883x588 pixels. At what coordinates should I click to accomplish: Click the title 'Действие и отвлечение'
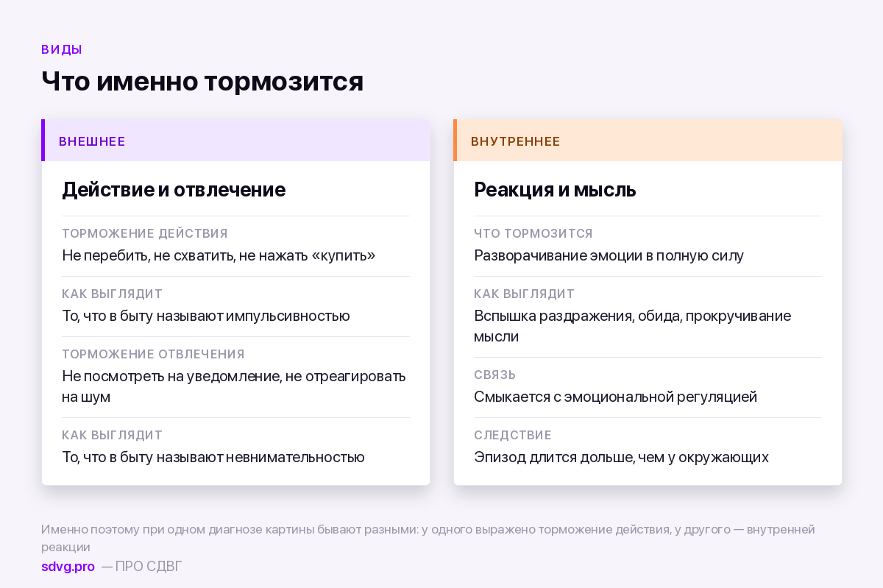(174, 190)
